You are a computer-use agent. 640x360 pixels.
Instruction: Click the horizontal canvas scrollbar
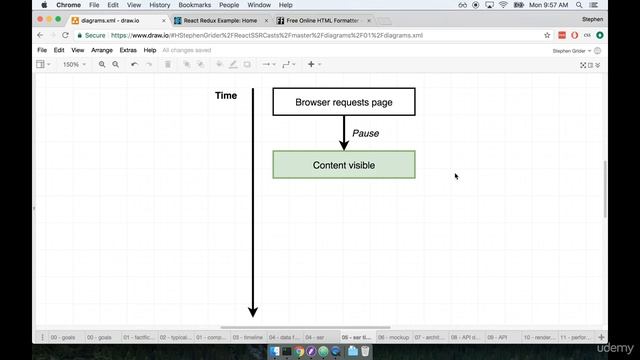(x=305, y=327)
